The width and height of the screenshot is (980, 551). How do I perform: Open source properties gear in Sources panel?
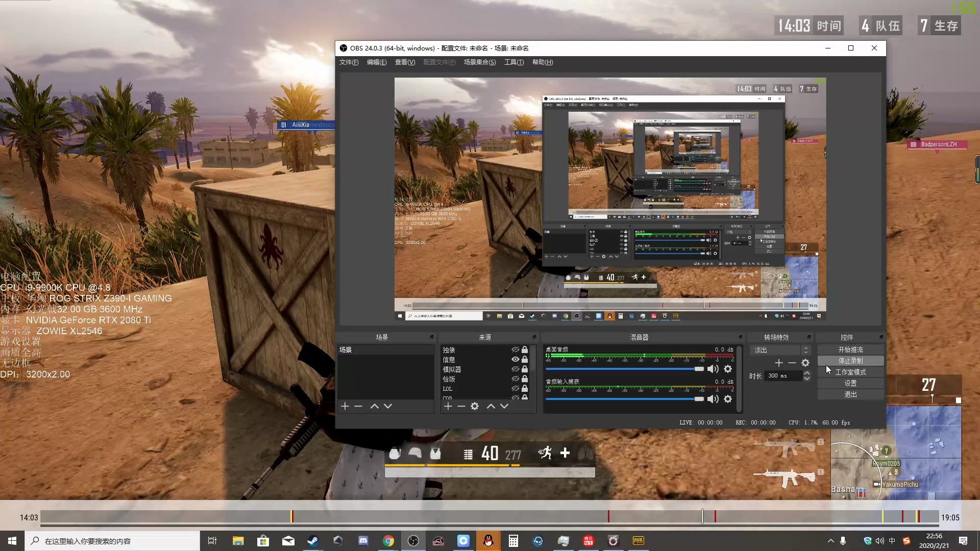click(x=475, y=406)
